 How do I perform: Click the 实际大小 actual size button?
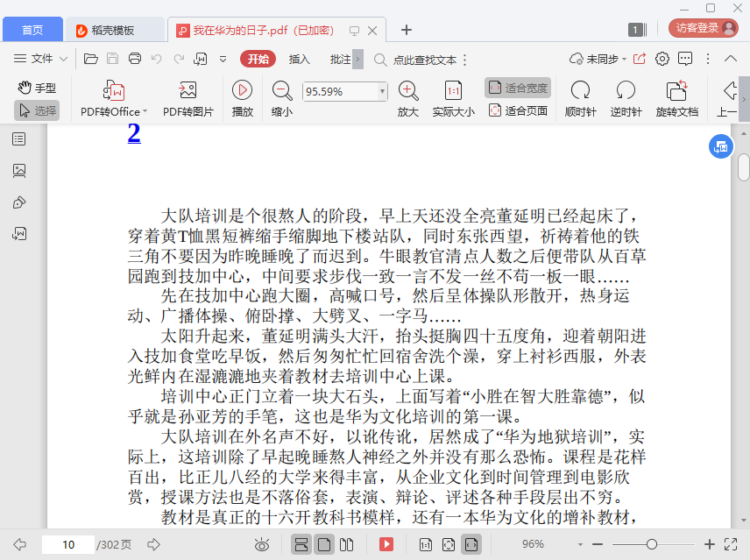pos(454,98)
